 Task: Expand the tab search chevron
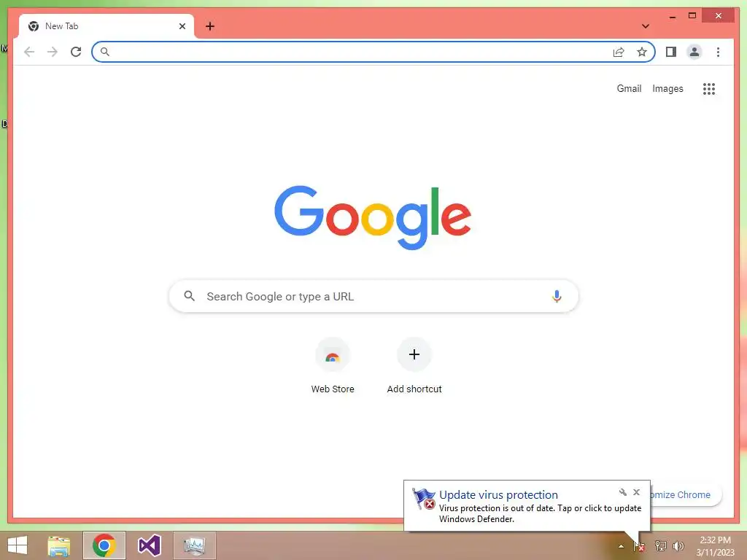coord(645,26)
